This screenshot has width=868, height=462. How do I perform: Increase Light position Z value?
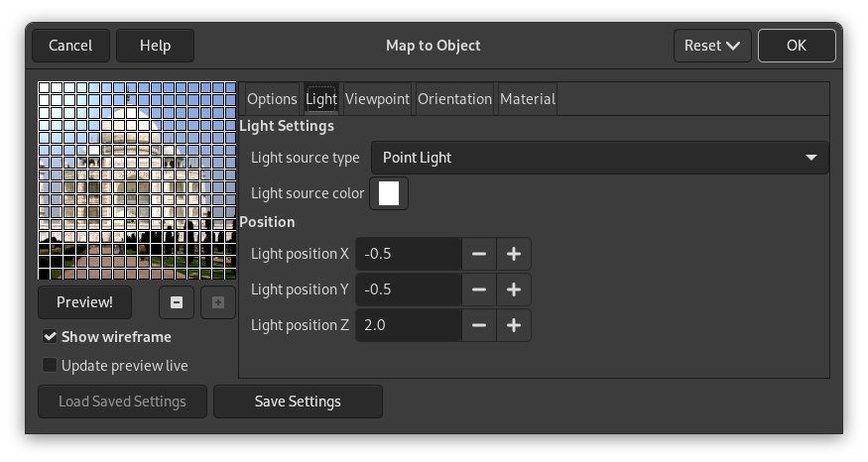[513, 325]
